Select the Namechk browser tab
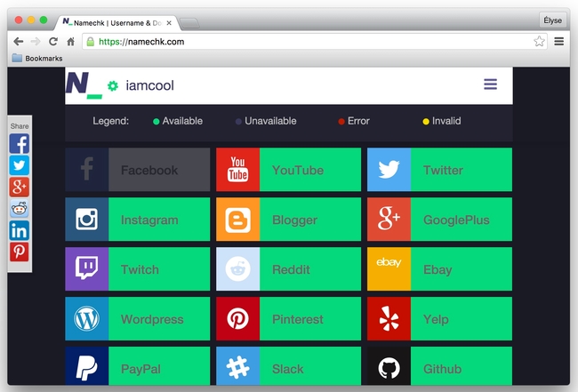The height and width of the screenshot is (392, 578). pos(116,22)
